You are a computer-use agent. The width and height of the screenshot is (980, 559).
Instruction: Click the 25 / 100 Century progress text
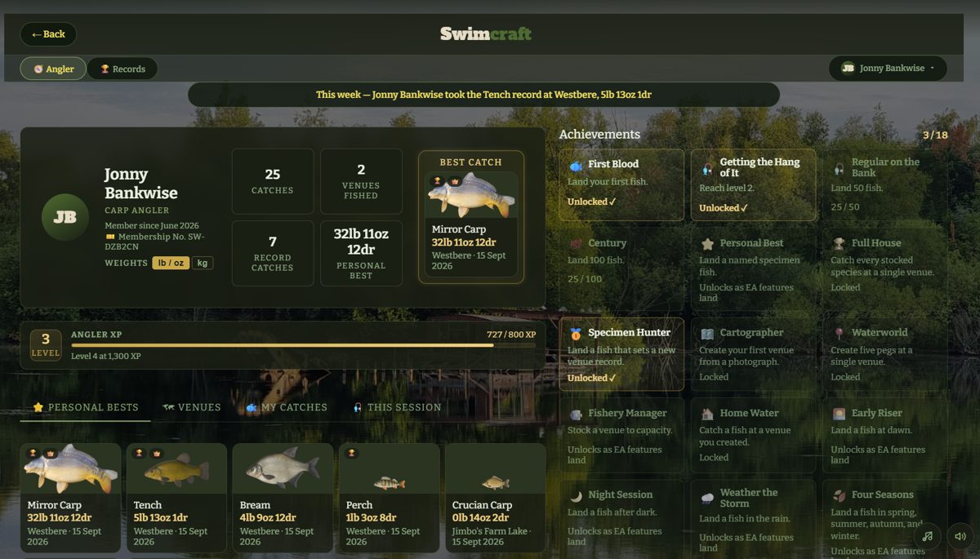point(585,279)
